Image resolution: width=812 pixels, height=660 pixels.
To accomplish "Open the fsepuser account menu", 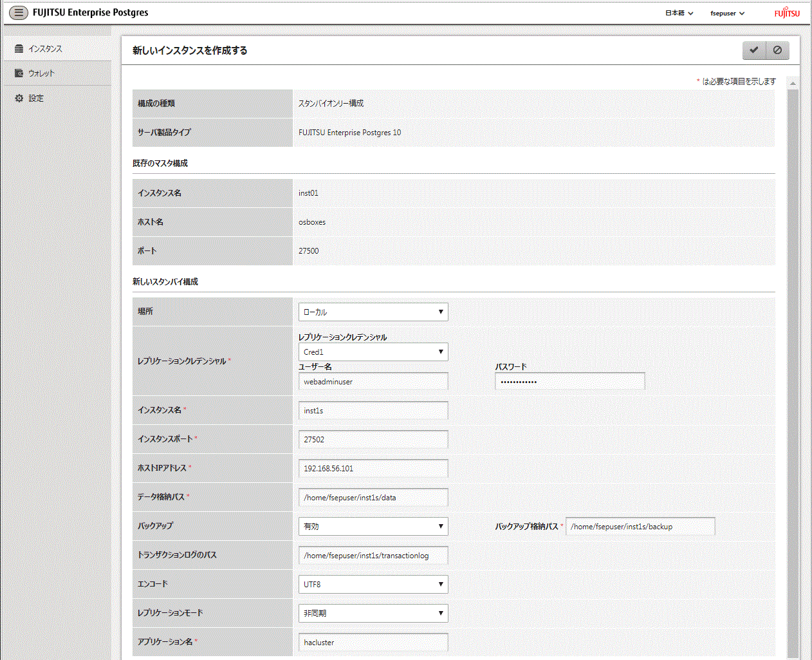I will coord(727,13).
